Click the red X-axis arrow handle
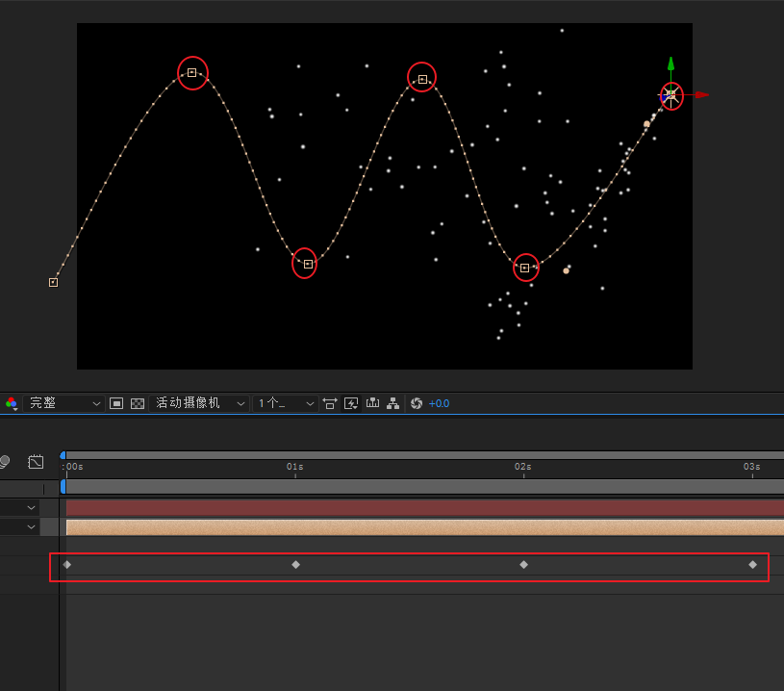Screen dimensions: 784x691 tap(702, 94)
